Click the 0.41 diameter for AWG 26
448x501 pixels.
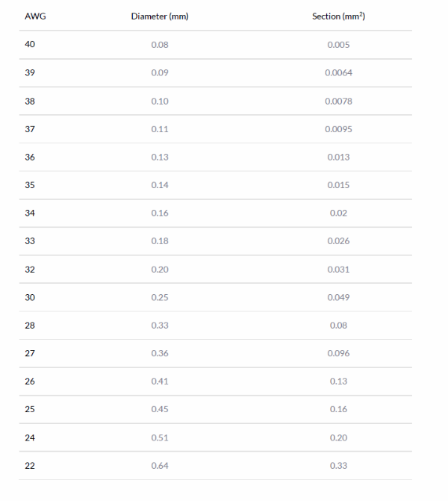pyautogui.click(x=160, y=382)
